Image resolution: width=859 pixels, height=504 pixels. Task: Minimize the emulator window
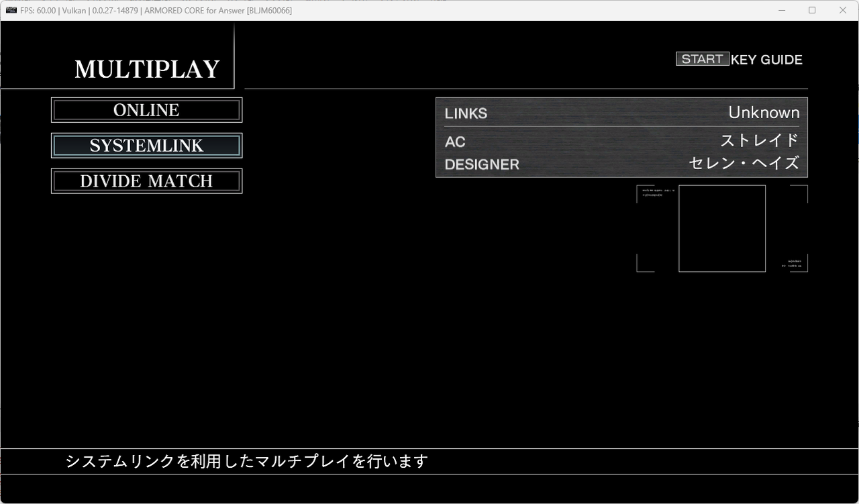[x=781, y=10]
